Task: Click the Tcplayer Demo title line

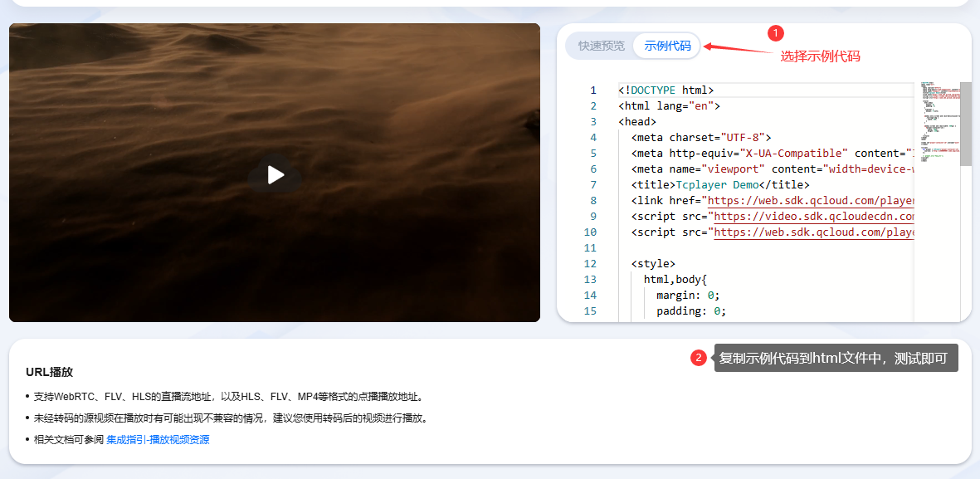Action: 720,184
